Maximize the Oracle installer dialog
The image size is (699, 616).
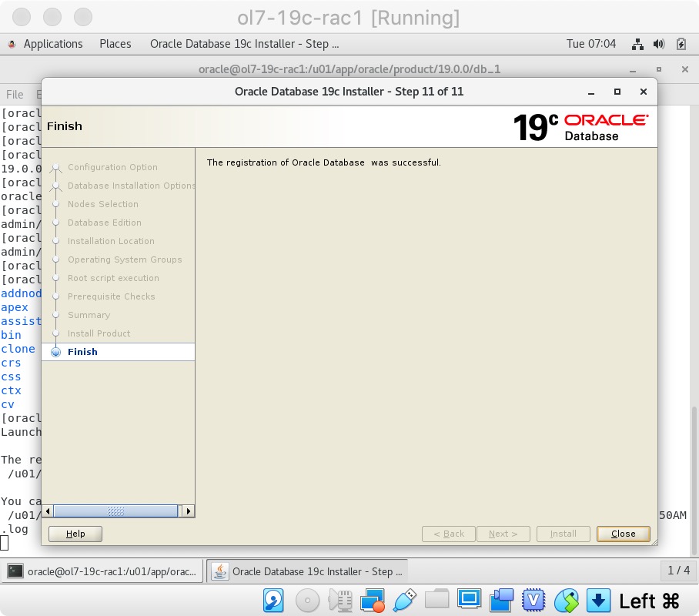point(617,92)
